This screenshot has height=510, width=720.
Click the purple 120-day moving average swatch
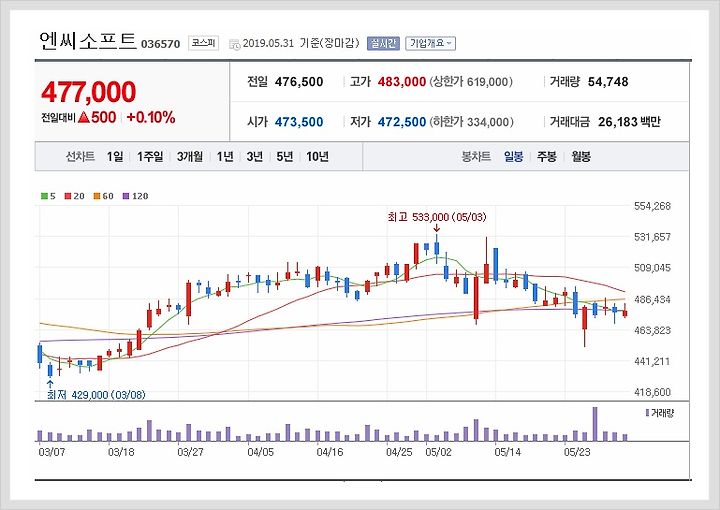click(126, 196)
